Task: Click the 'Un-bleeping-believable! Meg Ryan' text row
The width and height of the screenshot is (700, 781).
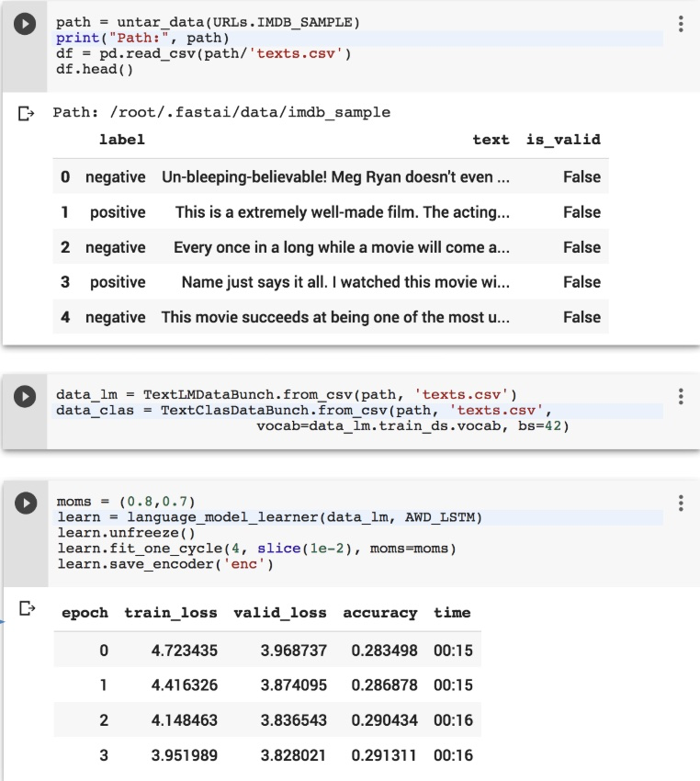Action: pos(335,177)
